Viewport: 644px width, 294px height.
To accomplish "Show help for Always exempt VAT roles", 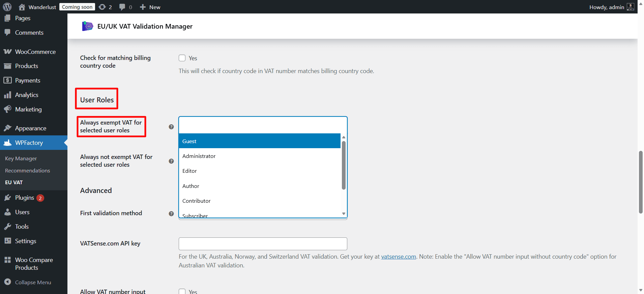I will (171, 127).
